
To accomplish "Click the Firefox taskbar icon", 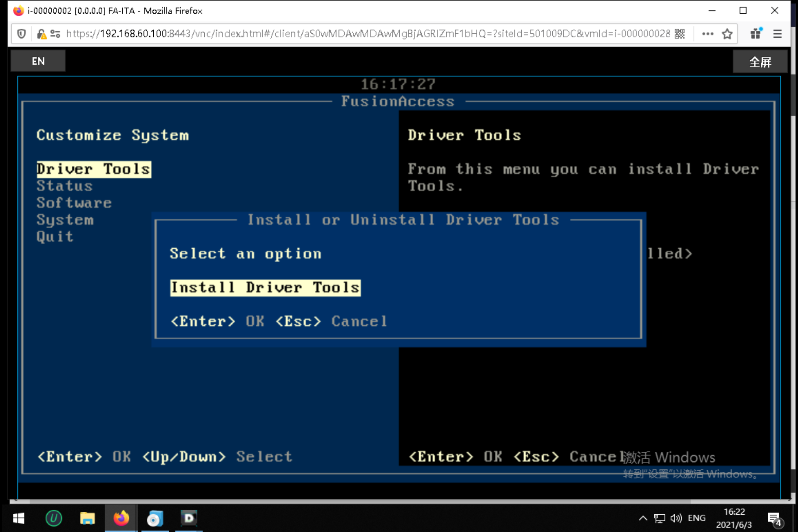I will pos(121,518).
